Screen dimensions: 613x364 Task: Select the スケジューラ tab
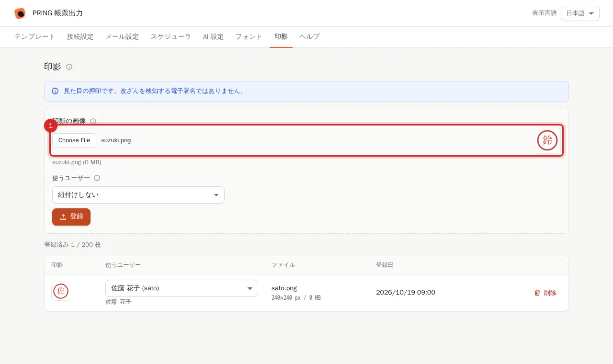[171, 37]
